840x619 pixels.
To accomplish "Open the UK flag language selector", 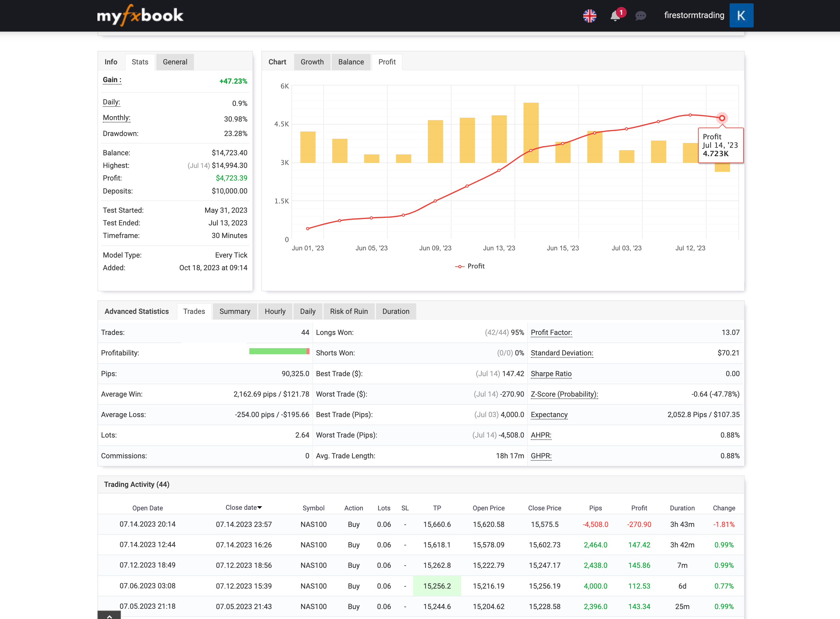I will (x=589, y=16).
